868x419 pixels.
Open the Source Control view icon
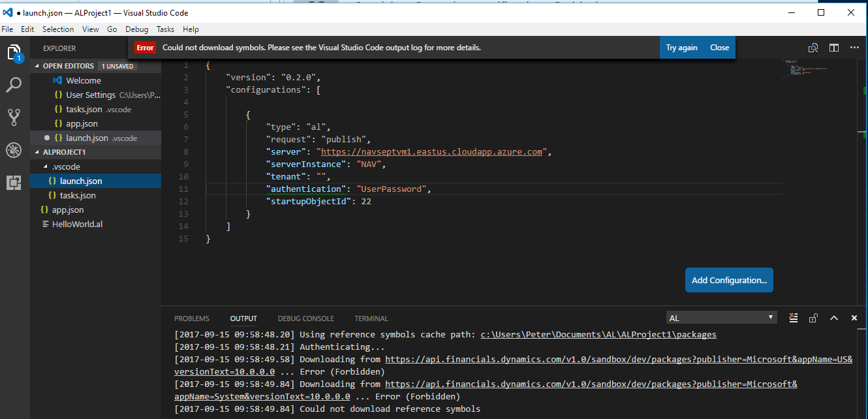click(14, 117)
